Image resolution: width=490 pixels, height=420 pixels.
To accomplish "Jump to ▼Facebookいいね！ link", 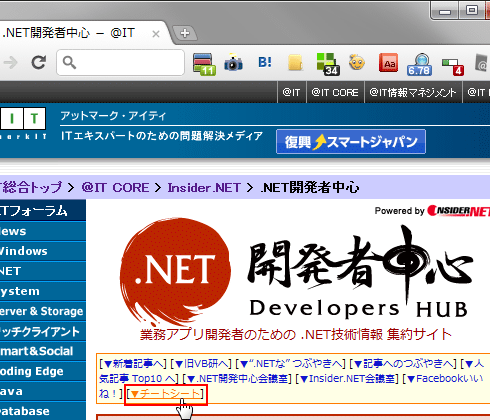I will point(444,379).
